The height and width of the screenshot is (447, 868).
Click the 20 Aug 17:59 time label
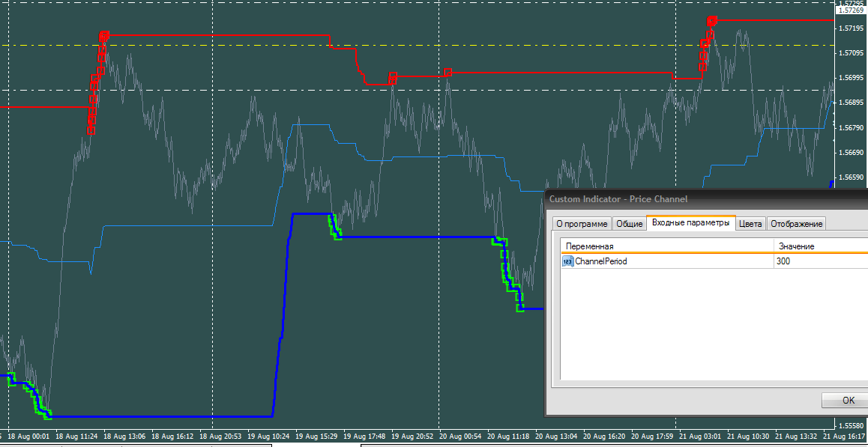(x=652, y=436)
